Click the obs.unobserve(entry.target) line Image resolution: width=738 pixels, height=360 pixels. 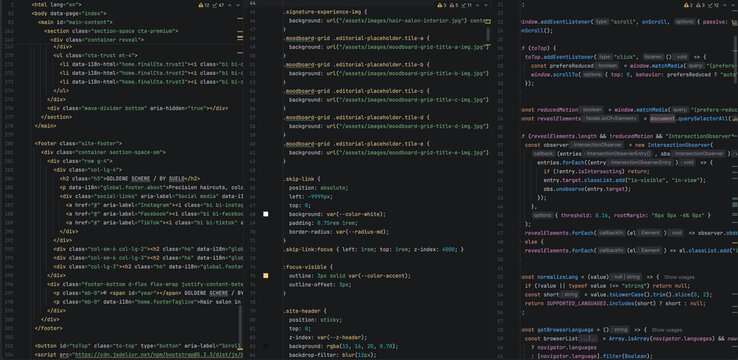[587, 189]
